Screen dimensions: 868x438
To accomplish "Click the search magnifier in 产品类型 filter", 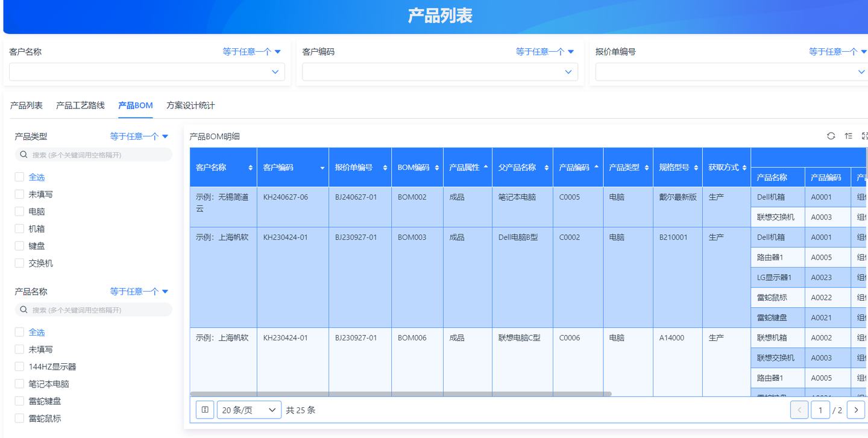I will (23, 154).
